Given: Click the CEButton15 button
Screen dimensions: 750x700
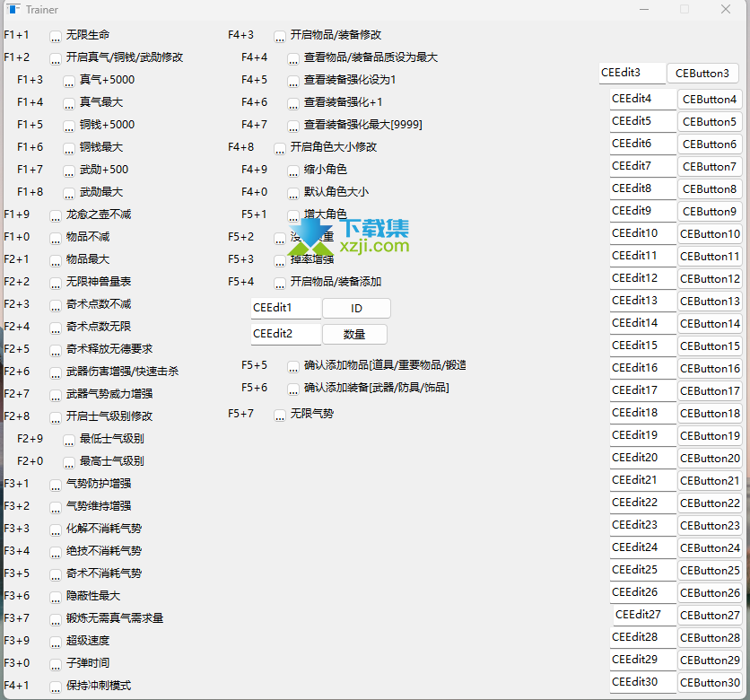Looking at the screenshot, I should coord(710,346).
